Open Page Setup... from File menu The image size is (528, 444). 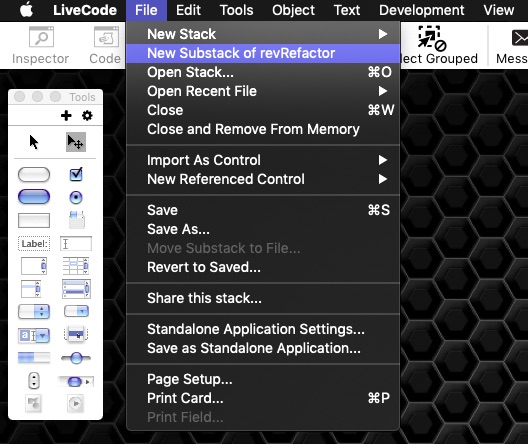[263, 379]
